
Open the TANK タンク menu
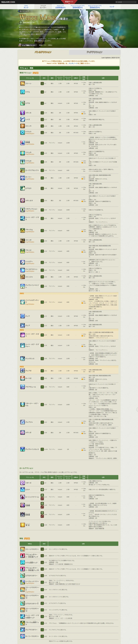click(x=26, y=7)
